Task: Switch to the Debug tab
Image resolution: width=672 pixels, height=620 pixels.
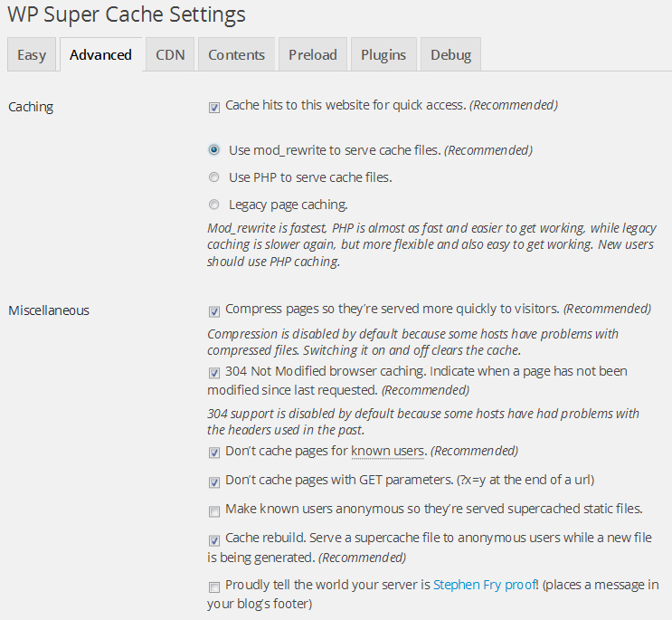Action: (450, 54)
